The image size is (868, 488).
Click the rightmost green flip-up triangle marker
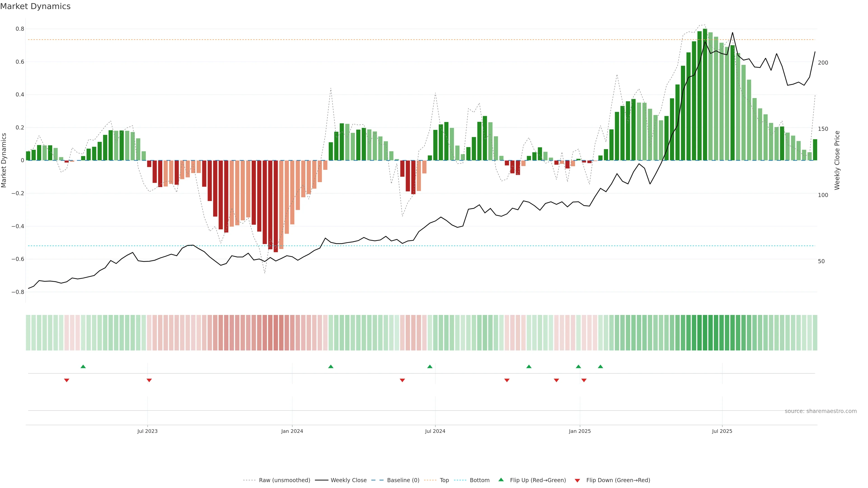600,366
